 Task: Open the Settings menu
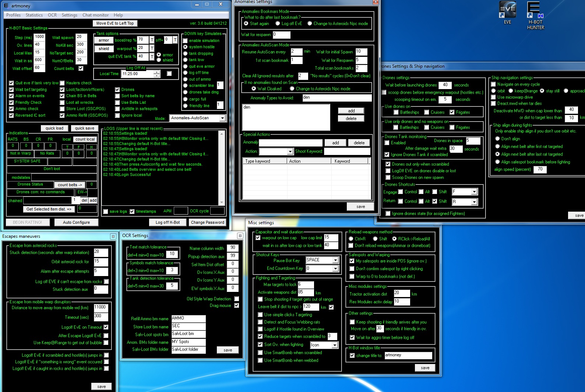click(70, 15)
